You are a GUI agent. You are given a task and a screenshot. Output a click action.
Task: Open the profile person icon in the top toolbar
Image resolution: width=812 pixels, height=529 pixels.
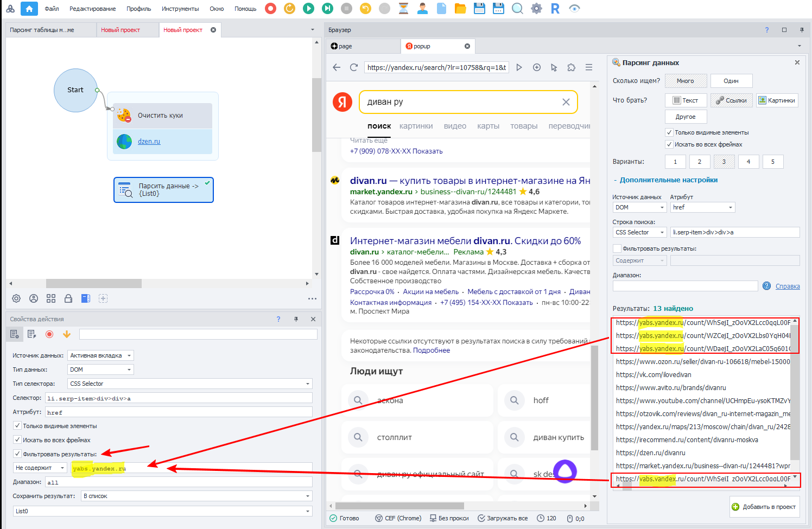(x=422, y=9)
